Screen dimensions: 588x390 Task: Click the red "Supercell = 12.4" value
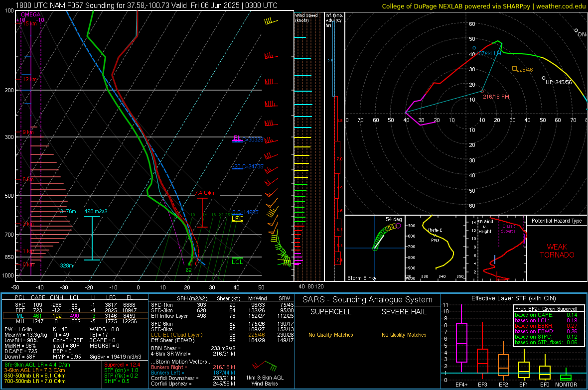click(122, 365)
